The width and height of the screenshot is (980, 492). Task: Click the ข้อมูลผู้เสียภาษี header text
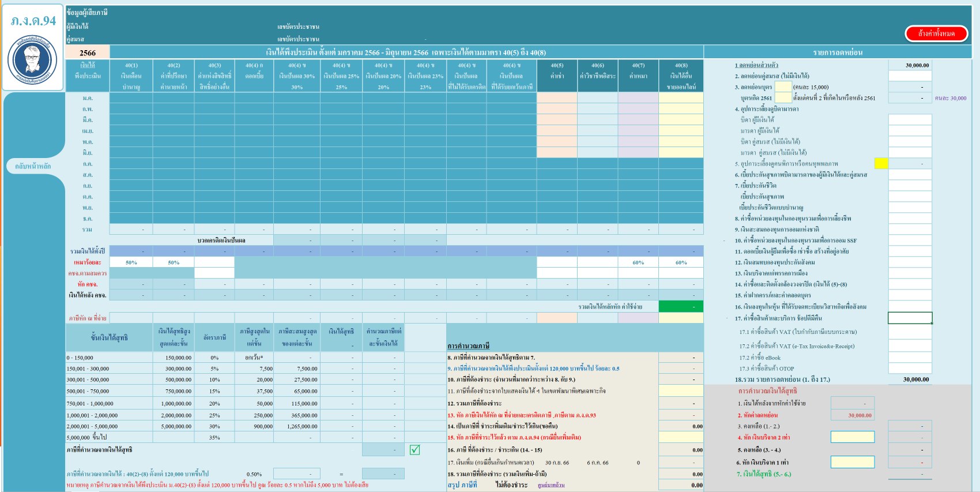pos(87,12)
